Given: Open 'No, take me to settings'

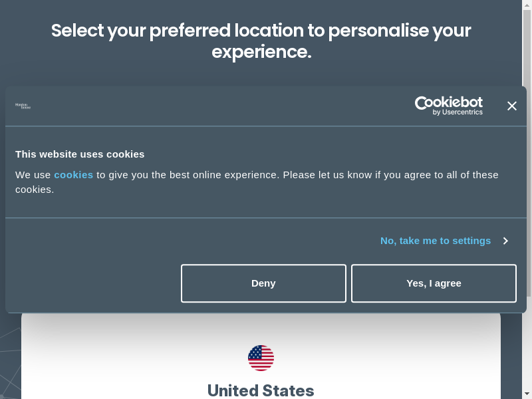Looking at the screenshot, I should click(x=436, y=241).
